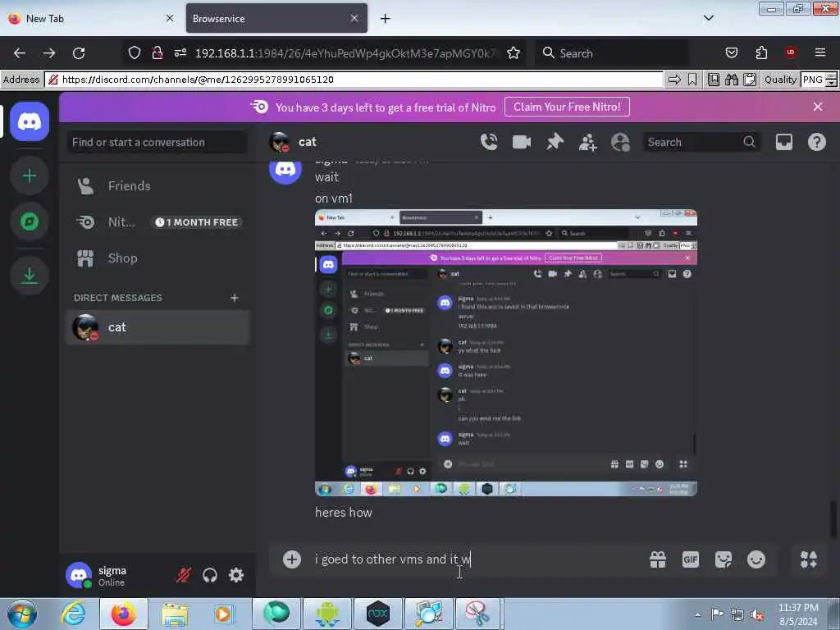This screenshot has height=630, width=840.
Task: Open the taskbar clock
Action: (798, 614)
